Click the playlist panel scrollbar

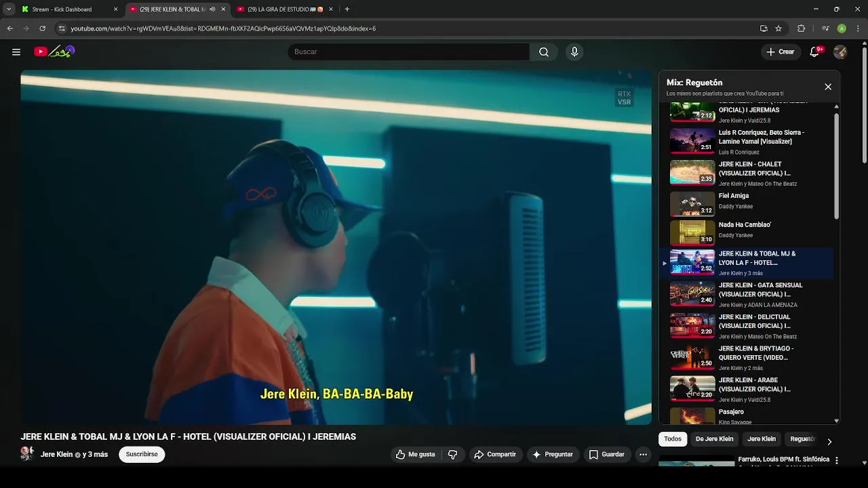click(x=836, y=166)
